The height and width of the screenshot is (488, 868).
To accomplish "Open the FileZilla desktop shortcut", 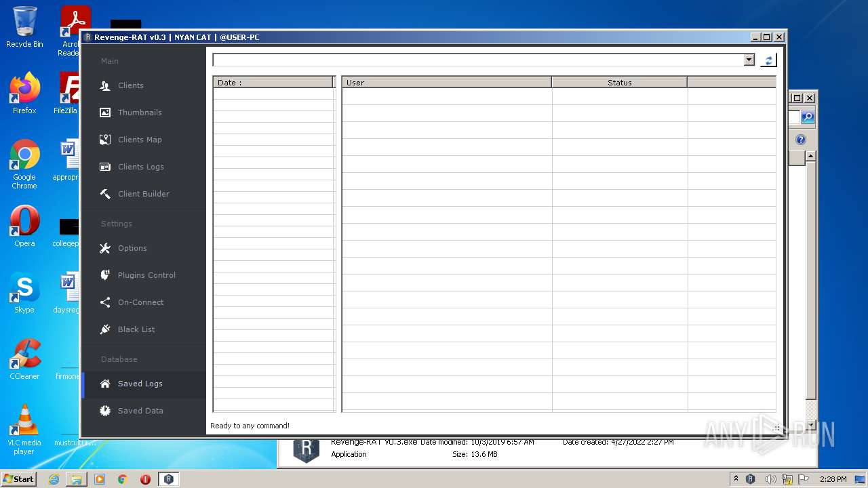I will 68,94.
